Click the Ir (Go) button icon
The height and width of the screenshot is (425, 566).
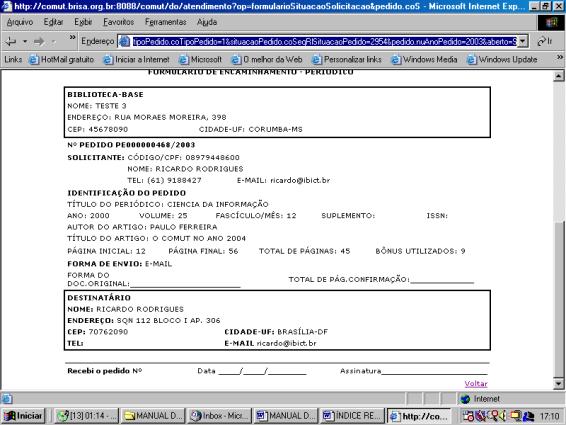coord(545,42)
